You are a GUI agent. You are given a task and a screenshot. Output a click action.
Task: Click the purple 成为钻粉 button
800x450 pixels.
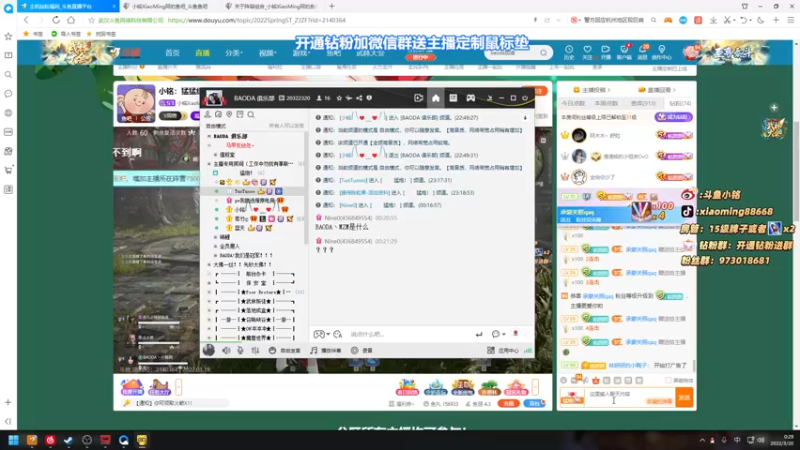coord(673,117)
